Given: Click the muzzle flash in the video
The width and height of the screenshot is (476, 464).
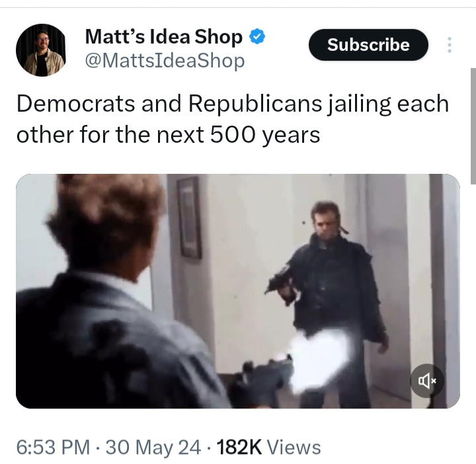Looking at the screenshot, I should [x=319, y=360].
